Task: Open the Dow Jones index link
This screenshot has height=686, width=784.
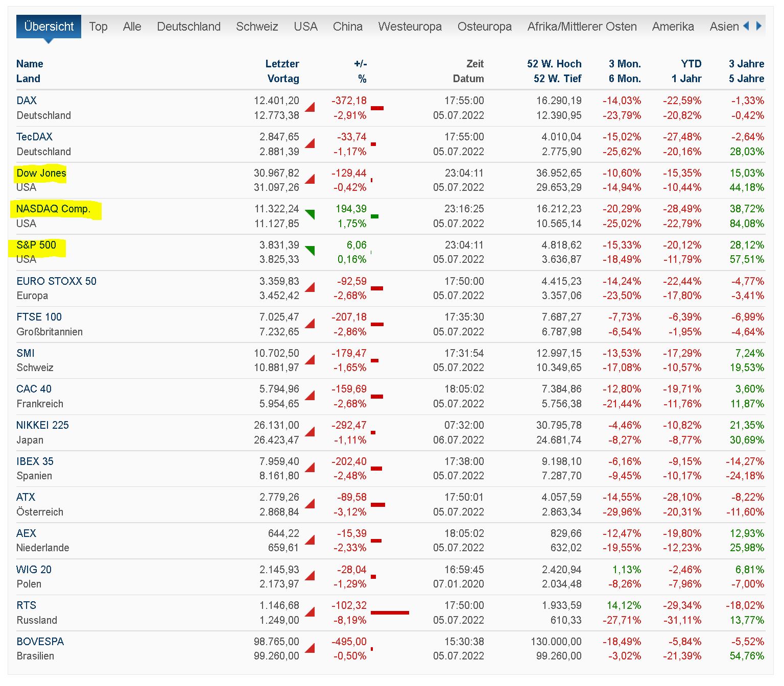Action: coord(41,173)
